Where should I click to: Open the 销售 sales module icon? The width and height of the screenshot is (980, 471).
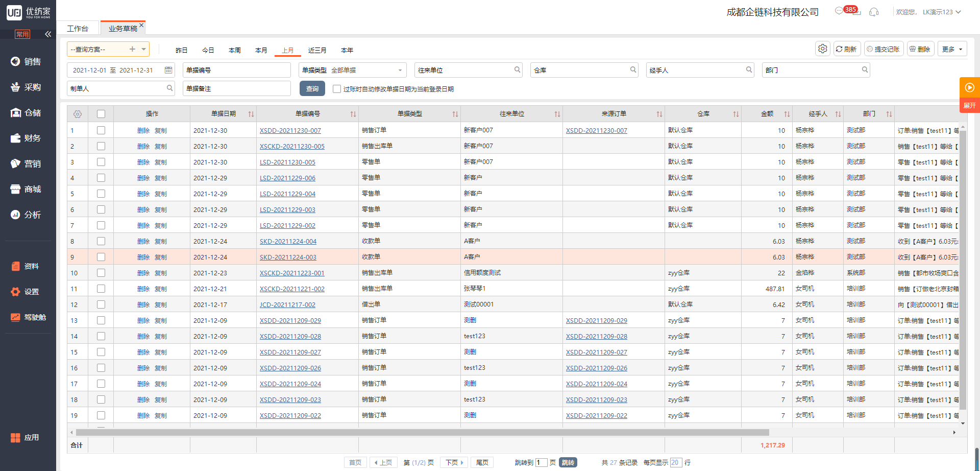[16, 61]
